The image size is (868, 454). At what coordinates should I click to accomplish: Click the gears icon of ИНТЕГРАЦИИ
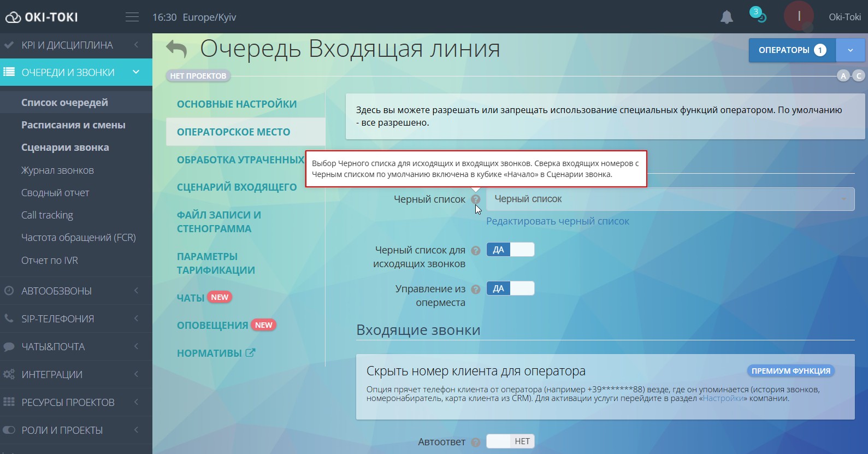(9, 374)
